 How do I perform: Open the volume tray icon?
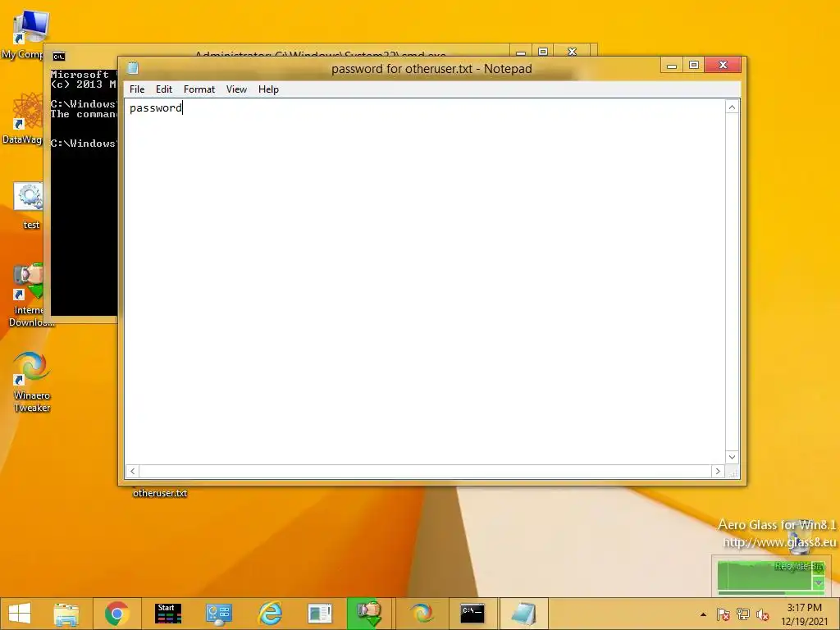[763, 614]
